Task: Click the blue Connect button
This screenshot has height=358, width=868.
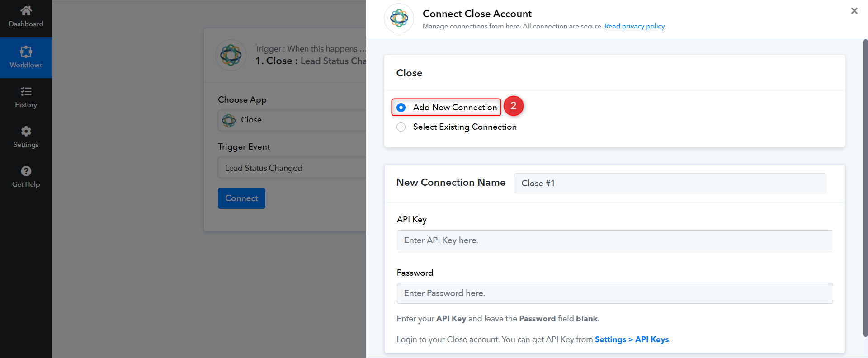Action: pos(241,198)
